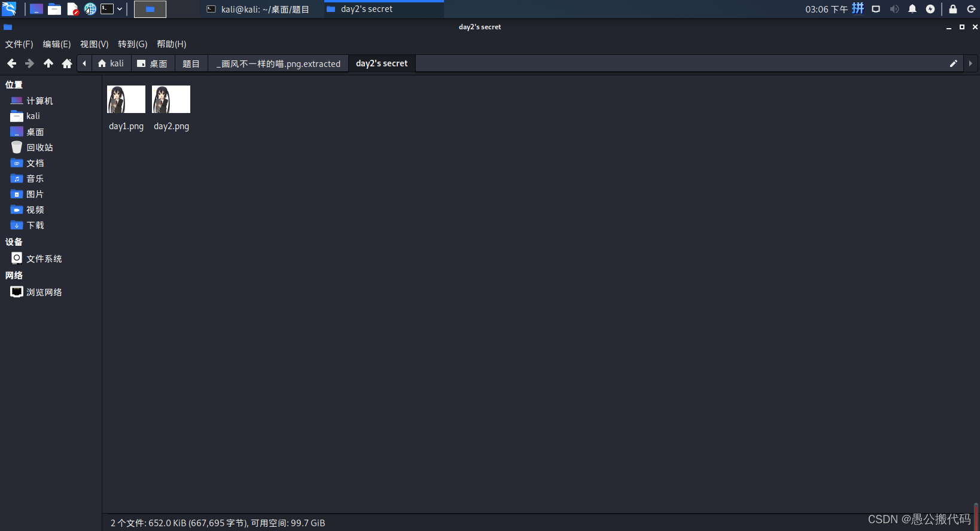This screenshot has width=980, height=531.
Task: Click the day1.png file name label
Action: (x=126, y=126)
